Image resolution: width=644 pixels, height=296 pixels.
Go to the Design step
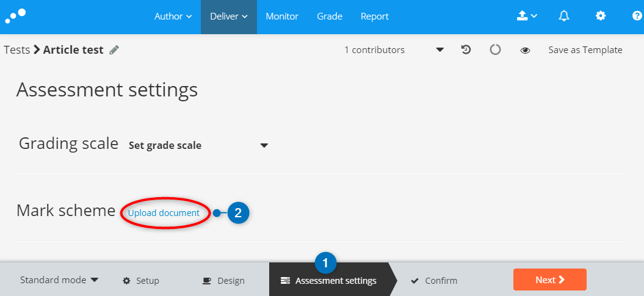223,281
